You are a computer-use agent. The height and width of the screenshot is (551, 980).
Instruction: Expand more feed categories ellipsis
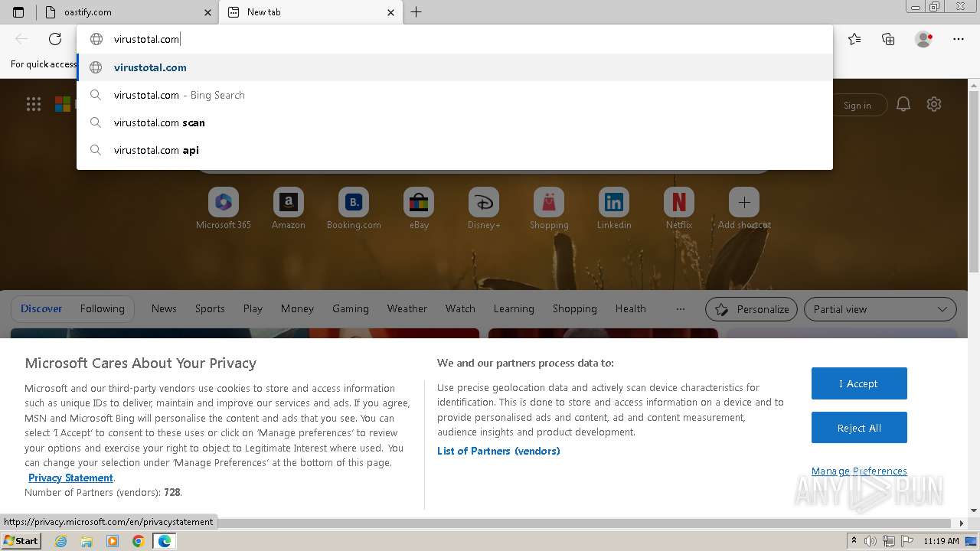tap(681, 308)
